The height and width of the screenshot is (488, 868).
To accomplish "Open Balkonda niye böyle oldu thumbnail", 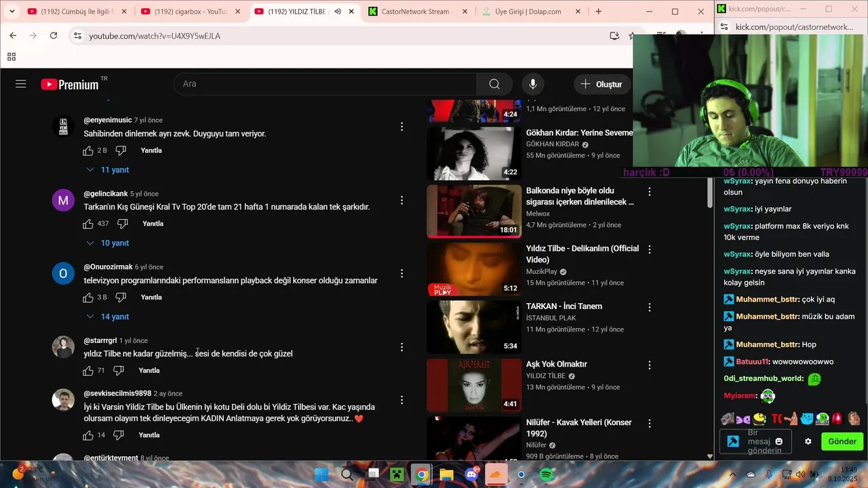I will click(474, 211).
